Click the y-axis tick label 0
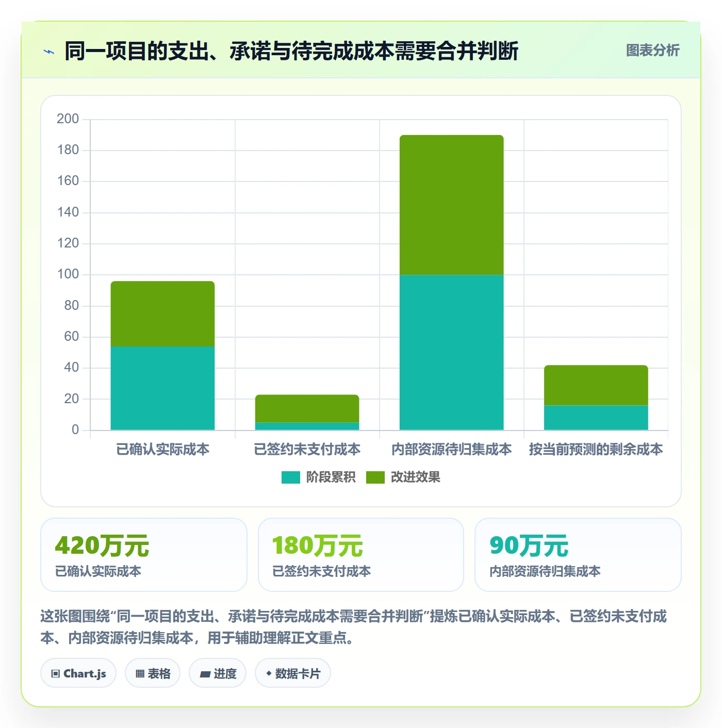The width and height of the screenshot is (722, 728). [75, 430]
